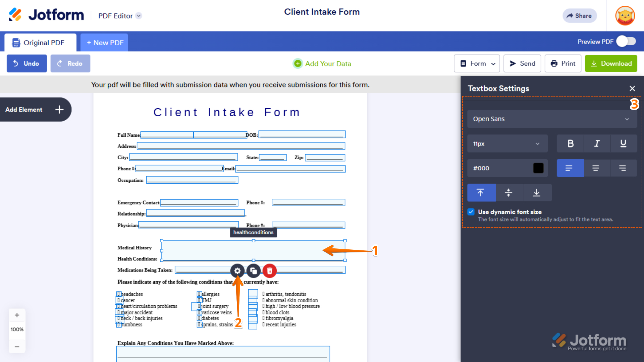Switch to the New PDF tab
The height and width of the screenshot is (362, 644).
(104, 43)
